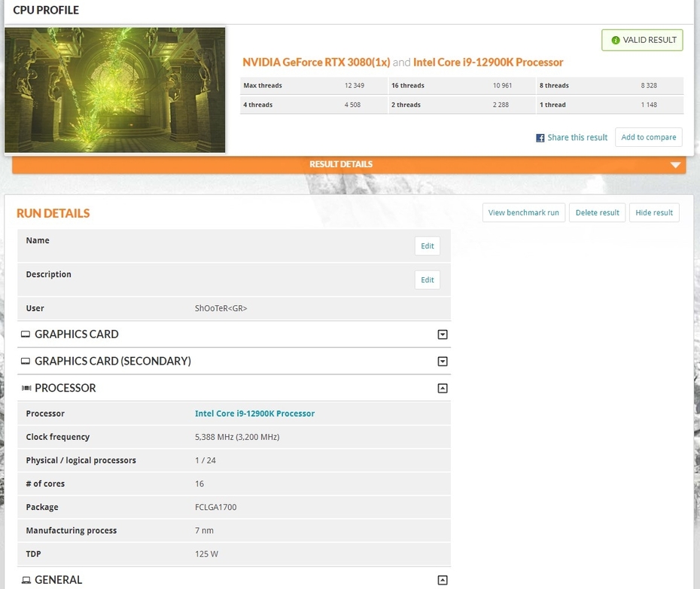The image size is (700, 589).
Task: Click the RUN DETAILS heading
Action: click(x=53, y=213)
